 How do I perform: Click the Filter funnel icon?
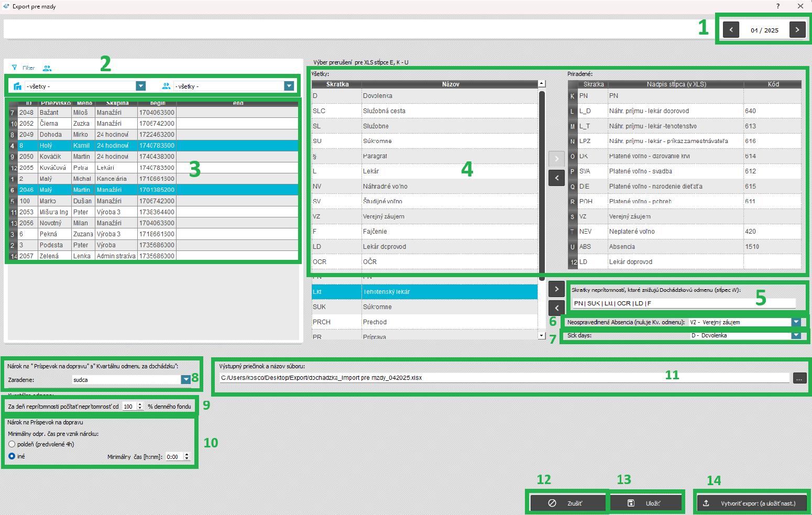pos(15,68)
